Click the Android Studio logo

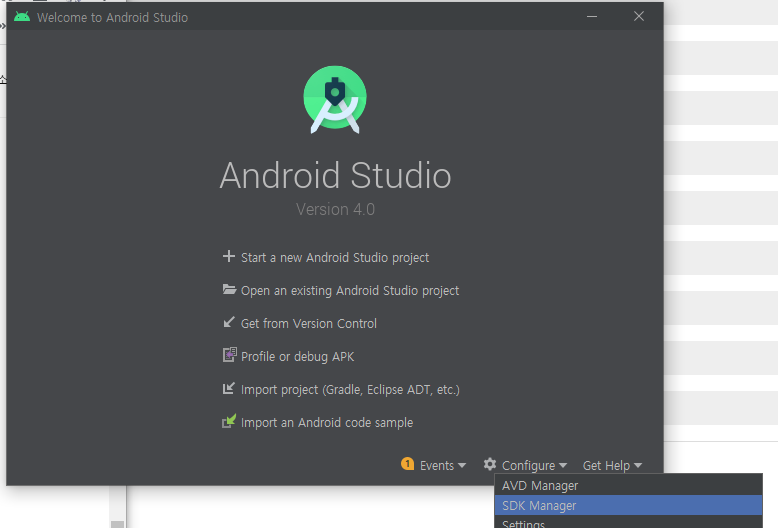335,100
